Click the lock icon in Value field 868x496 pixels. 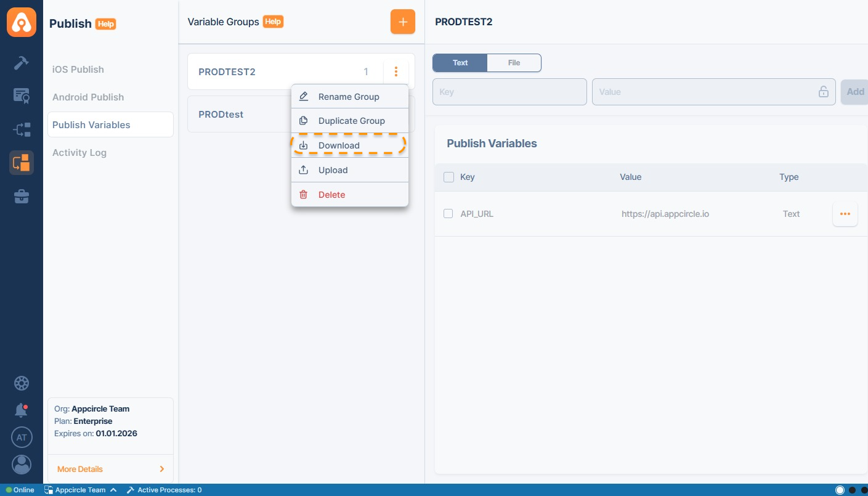click(x=823, y=92)
